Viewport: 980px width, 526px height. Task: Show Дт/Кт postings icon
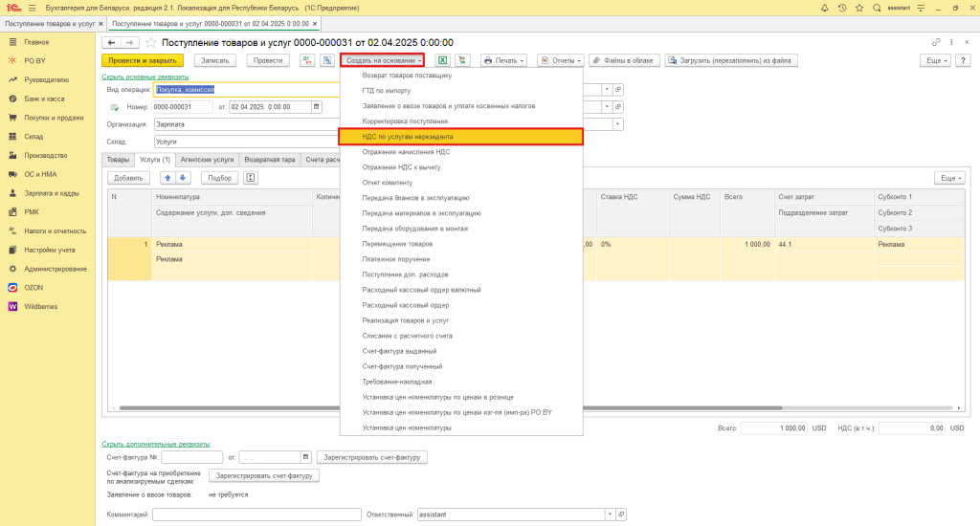(x=307, y=60)
